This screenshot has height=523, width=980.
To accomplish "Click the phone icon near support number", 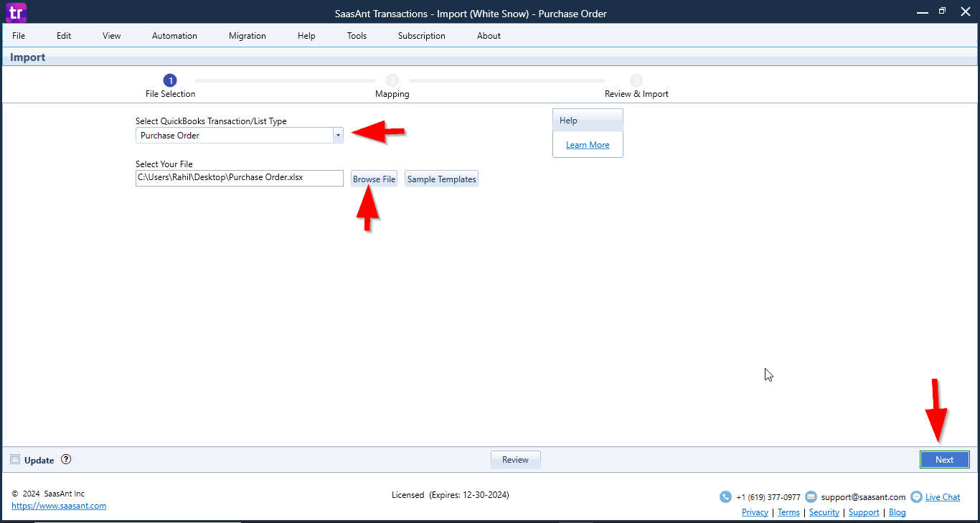I will coord(725,496).
